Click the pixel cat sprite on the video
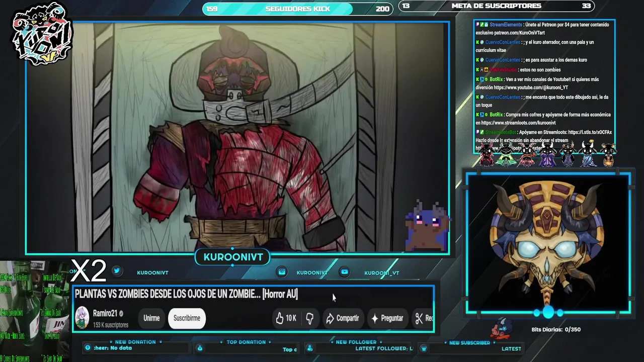Screen dimensions: 644x362 click(427, 226)
